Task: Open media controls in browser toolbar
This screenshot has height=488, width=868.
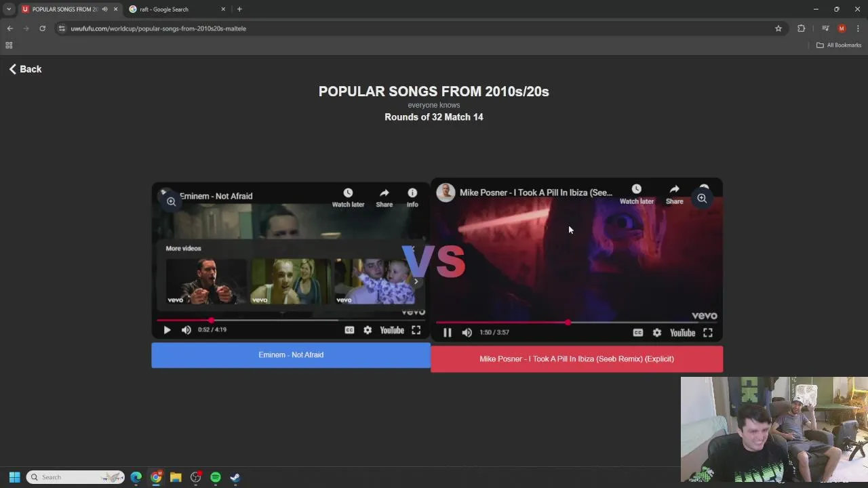Action: click(825, 28)
